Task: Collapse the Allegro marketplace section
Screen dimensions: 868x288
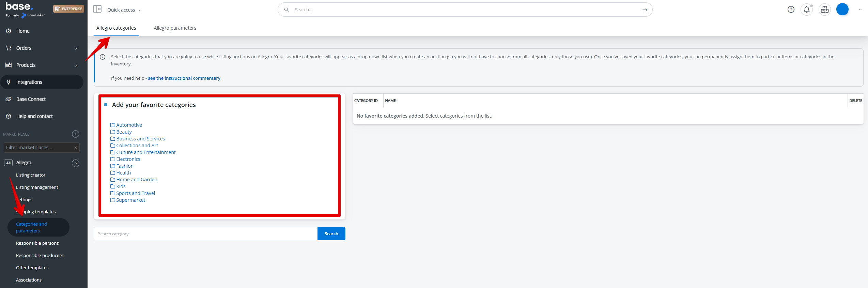Action: 76,163
